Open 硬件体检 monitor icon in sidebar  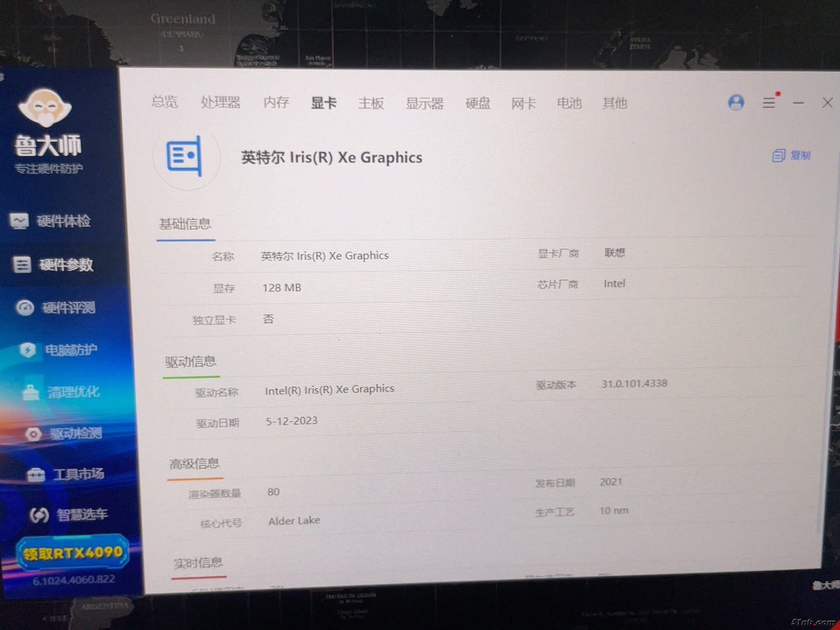tap(19, 220)
